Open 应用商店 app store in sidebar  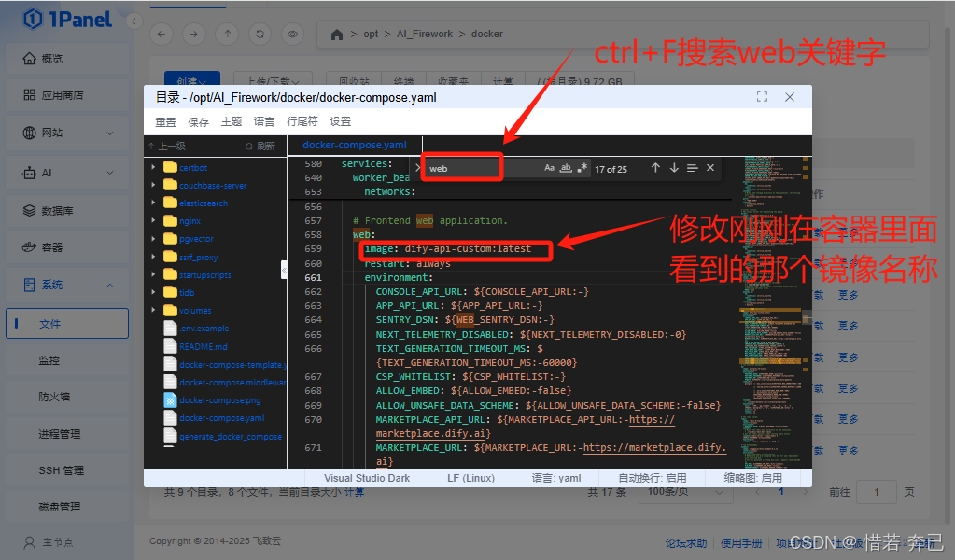coord(67,95)
